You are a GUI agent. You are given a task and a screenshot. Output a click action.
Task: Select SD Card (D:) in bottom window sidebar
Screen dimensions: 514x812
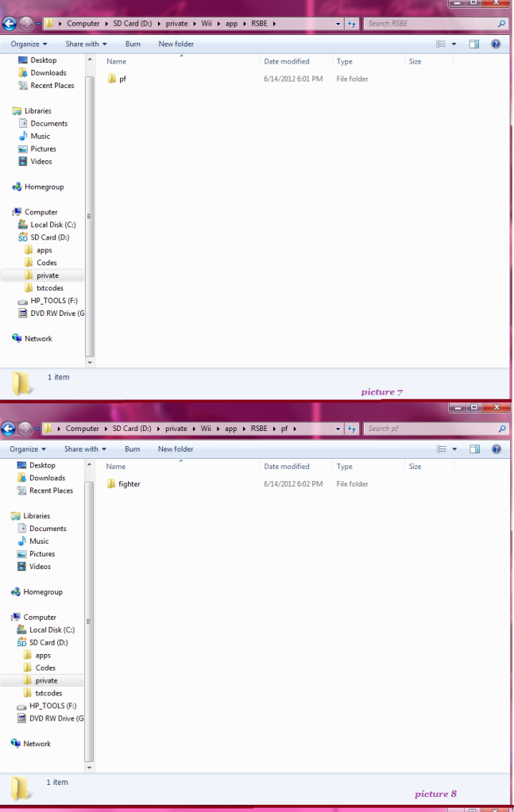48,642
